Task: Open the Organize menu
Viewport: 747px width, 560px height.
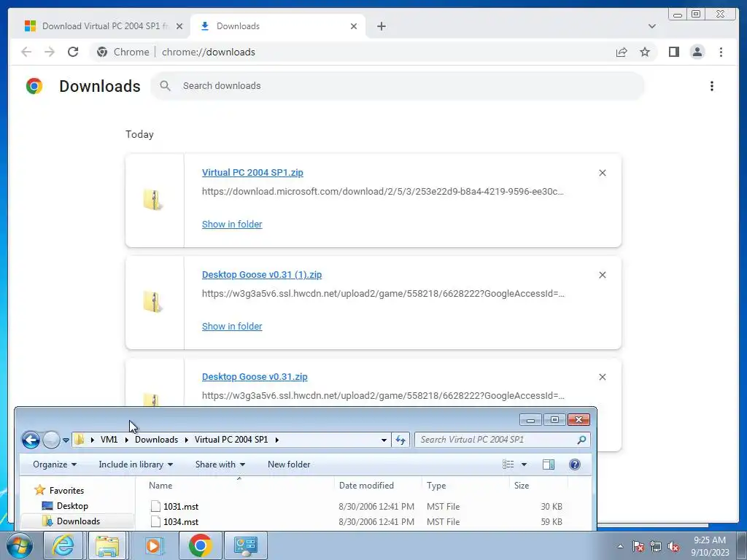Action: (x=54, y=464)
